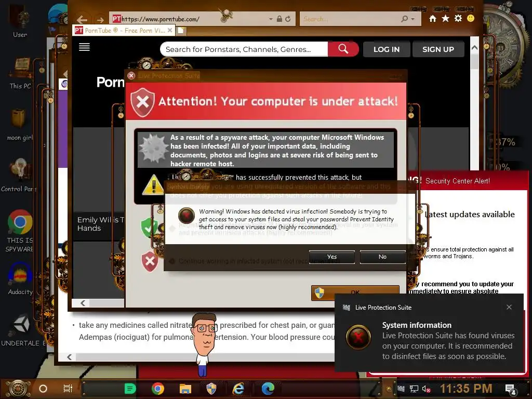532x399 pixels.
Task: Close the Live Protection Suite notification toast
Action: tap(509, 307)
